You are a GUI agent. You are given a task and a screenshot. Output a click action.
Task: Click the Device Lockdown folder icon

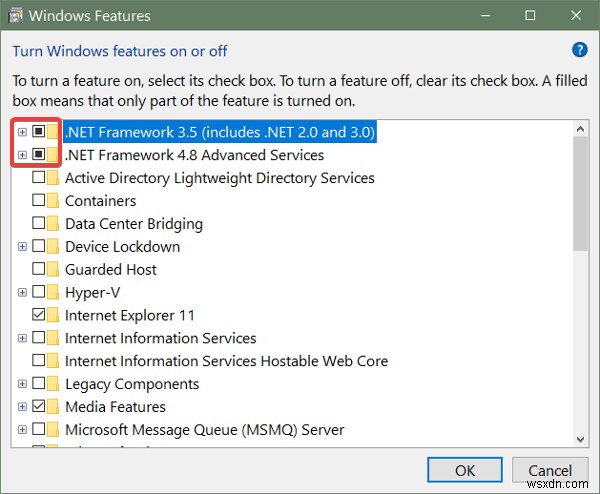(x=53, y=247)
